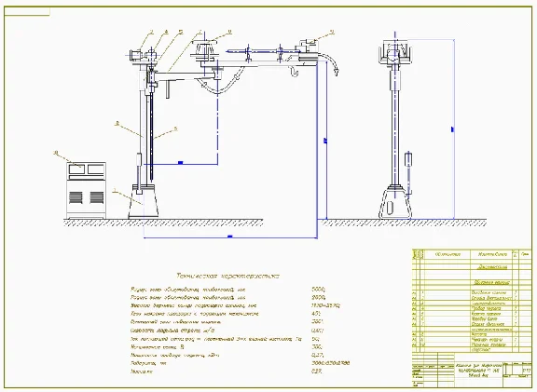
Task: Click the trapezoidal base of the front view
Action: [x=144, y=201]
